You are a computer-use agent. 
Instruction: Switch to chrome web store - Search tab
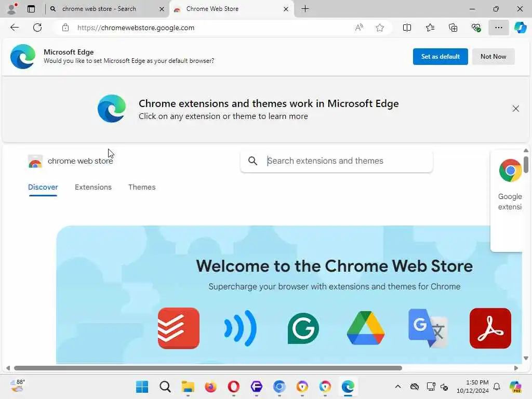(107, 9)
